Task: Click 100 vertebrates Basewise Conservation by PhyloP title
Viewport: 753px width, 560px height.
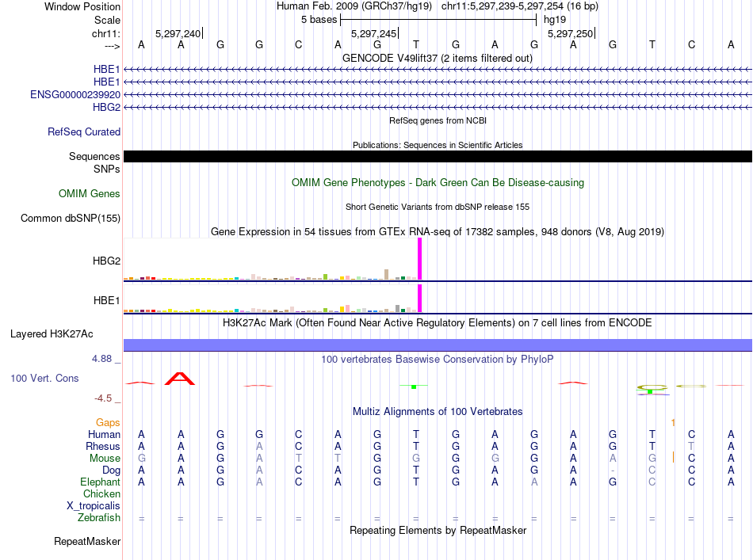Action: click(438, 359)
